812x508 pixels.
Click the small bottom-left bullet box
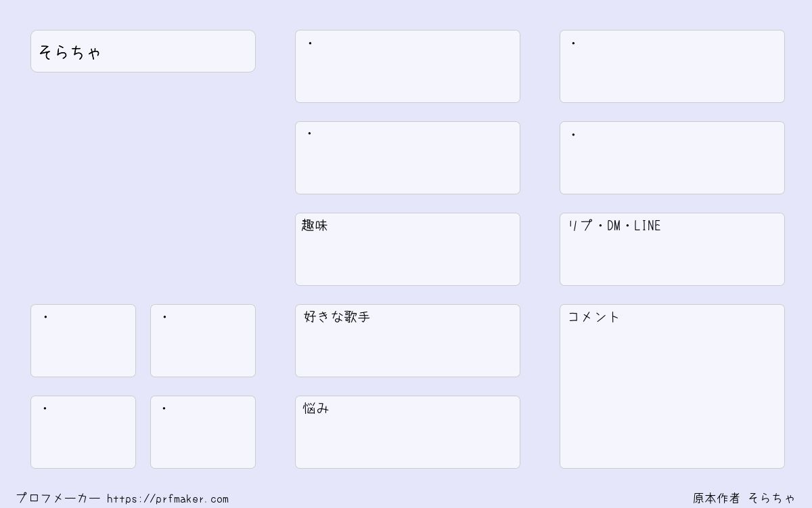click(x=83, y=432)
